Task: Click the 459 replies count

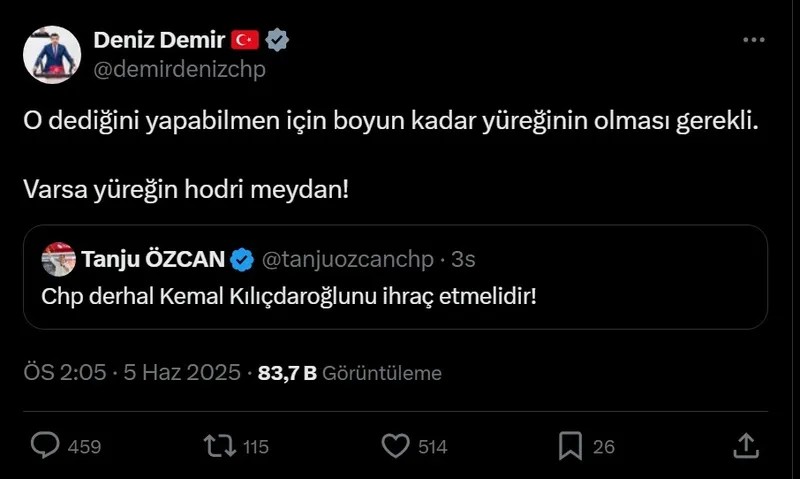Action: [84, 447]
